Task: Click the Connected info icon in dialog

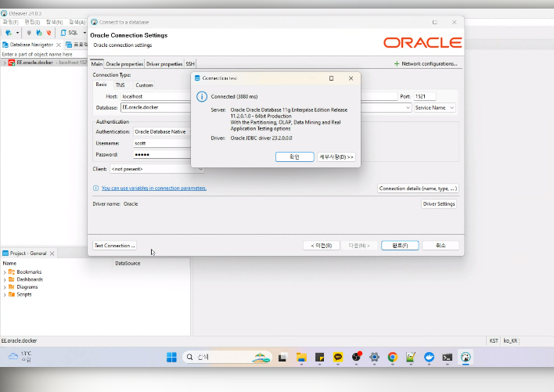Action: tap(202, 96)
